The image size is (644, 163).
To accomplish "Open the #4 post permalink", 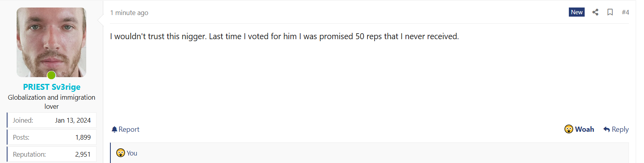I will pyautogui.click(x=625, y=12).
